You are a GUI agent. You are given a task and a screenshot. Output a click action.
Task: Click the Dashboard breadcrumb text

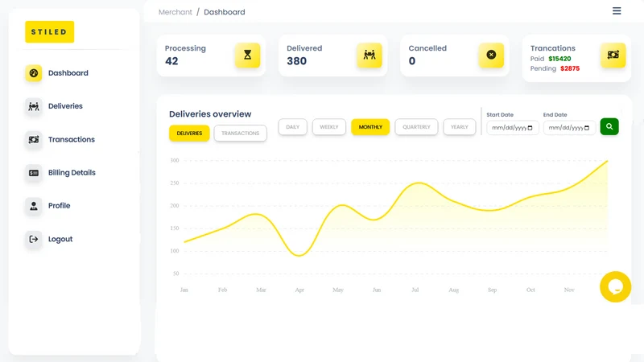[x=225, y=12]
